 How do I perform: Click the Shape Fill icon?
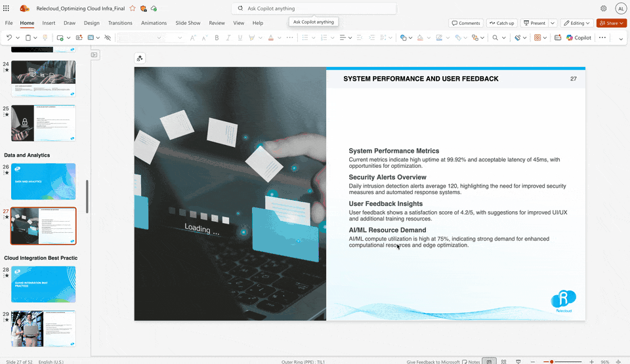coord(420,38)
